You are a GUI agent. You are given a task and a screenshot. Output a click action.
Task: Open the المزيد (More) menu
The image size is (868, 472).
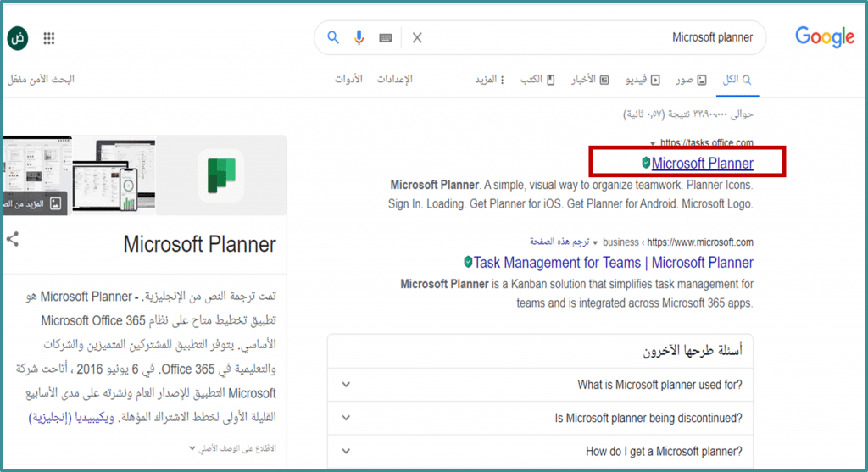(489, 80)
